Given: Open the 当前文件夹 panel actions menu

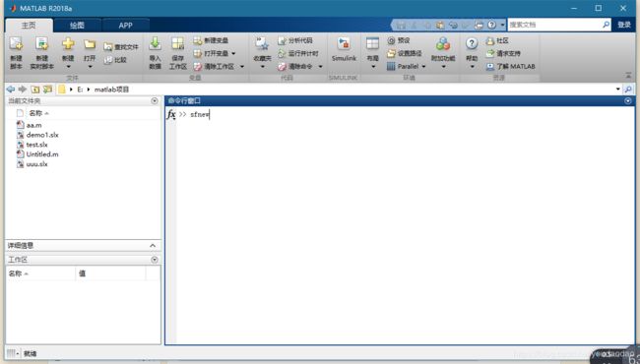Looking at the screenshot, I should tap(155, 100).
